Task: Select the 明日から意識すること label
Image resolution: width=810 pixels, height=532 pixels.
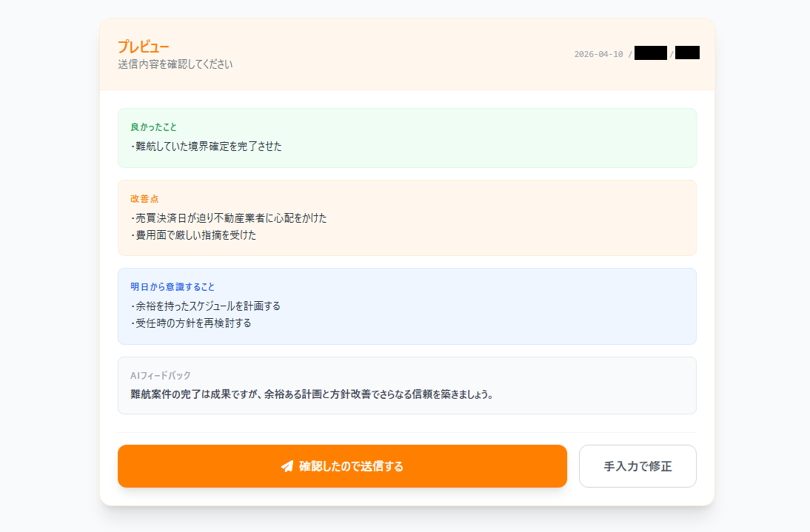Action: click(x=173, y=286)
